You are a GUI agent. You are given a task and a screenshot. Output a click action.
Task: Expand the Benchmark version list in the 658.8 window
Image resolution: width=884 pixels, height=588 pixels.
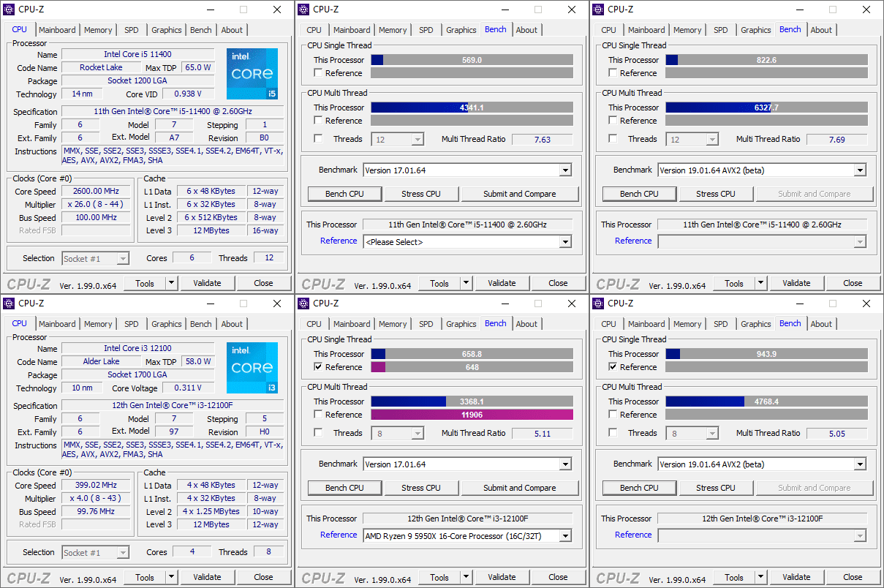tap(565, 464)
